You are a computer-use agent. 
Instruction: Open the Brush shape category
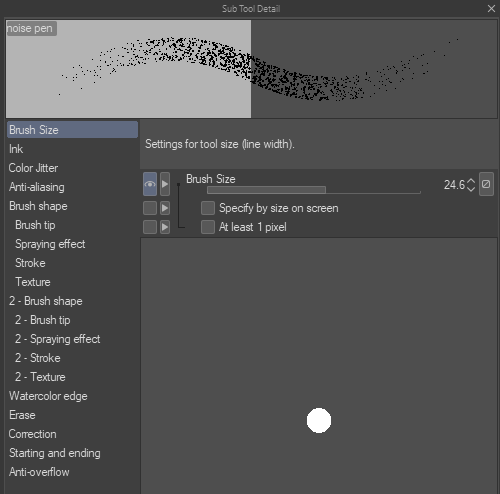[72, 206]
